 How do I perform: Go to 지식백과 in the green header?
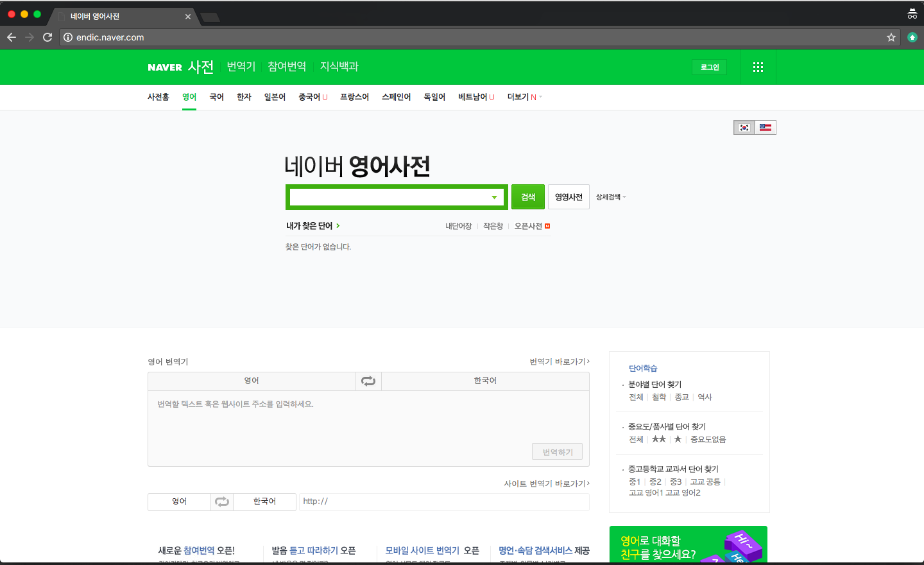(339, 67)
